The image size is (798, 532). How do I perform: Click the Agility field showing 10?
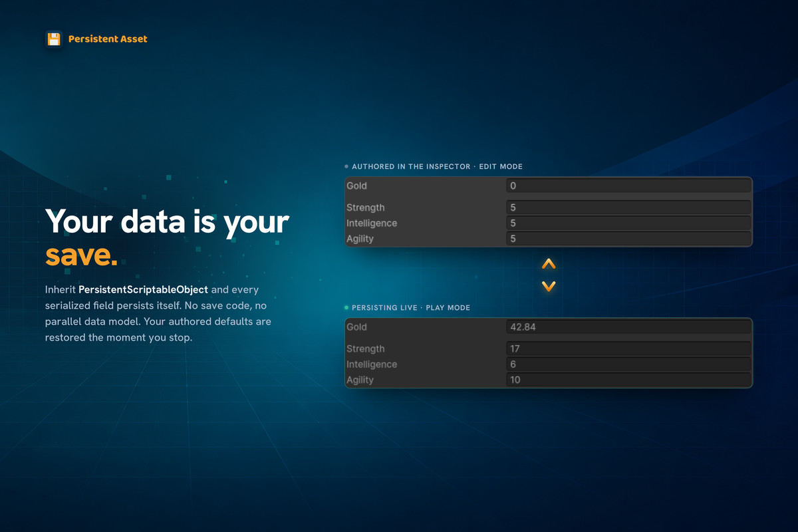tap(628, 380)
